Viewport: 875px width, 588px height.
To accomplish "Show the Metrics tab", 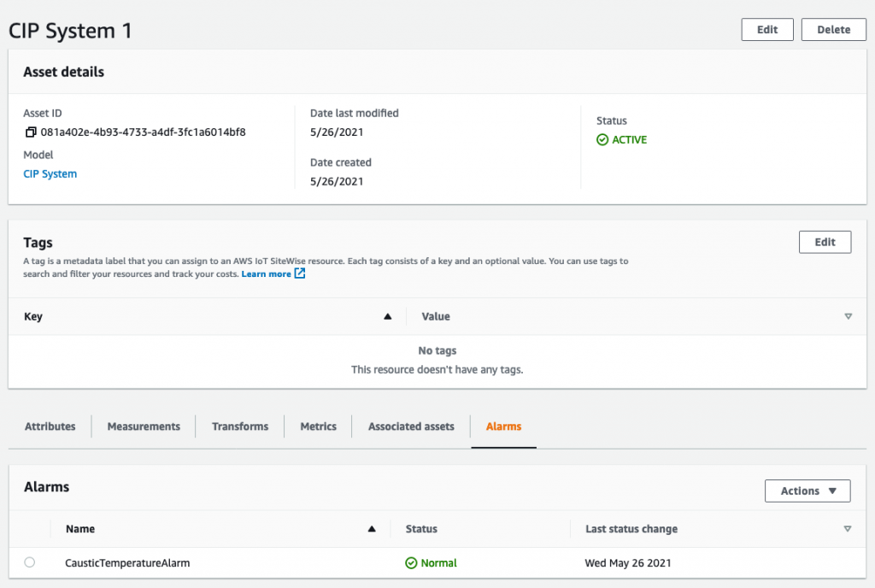I will pos(319,426).
